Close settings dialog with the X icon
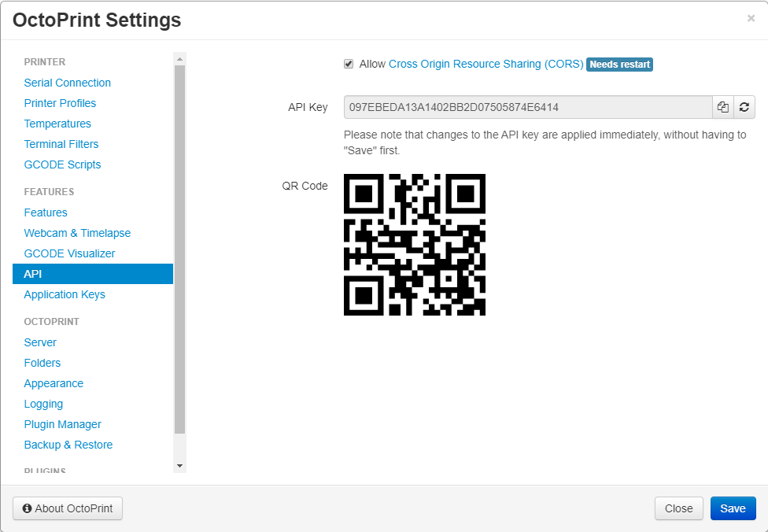 tap(751, 19)
